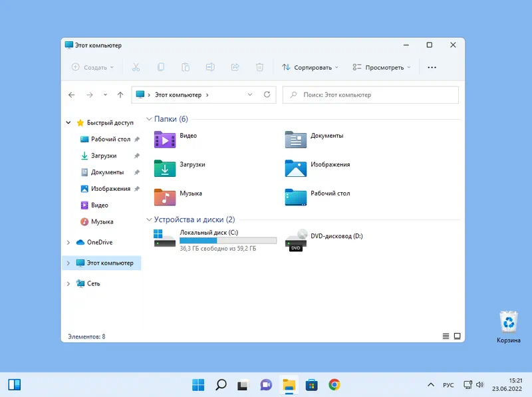Open the Сортировать dropdown menu
532x397 pixels.
(x=310, y=67)
